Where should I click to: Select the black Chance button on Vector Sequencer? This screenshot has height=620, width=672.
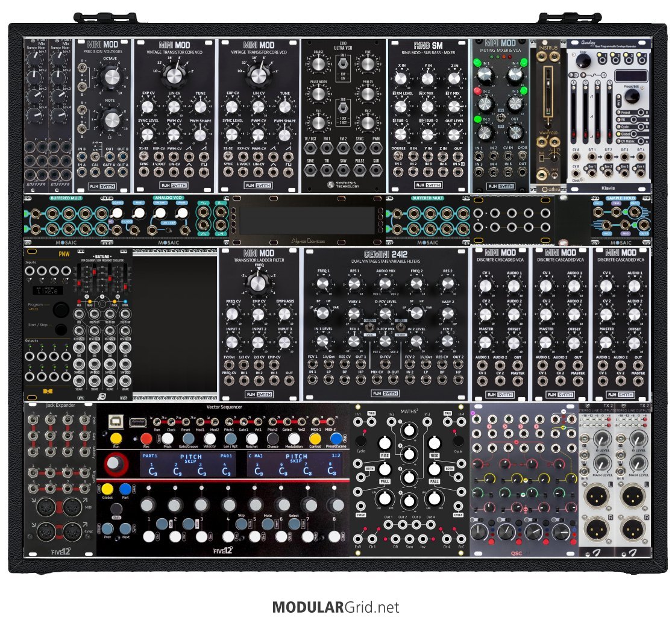[x=272, y=439]
